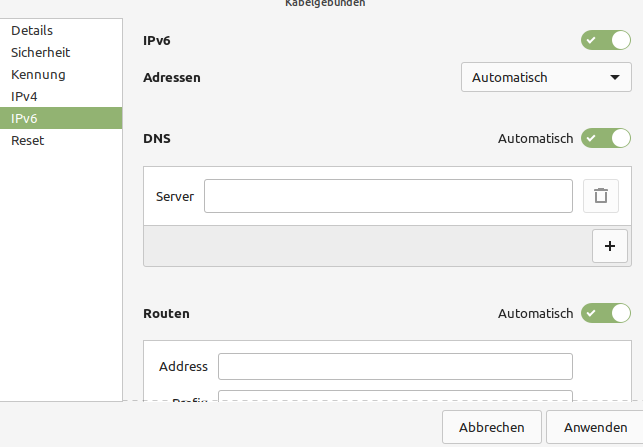The image size is (643, 447).
Task: Open the Sicherheit section
Action: pos(40,53)
